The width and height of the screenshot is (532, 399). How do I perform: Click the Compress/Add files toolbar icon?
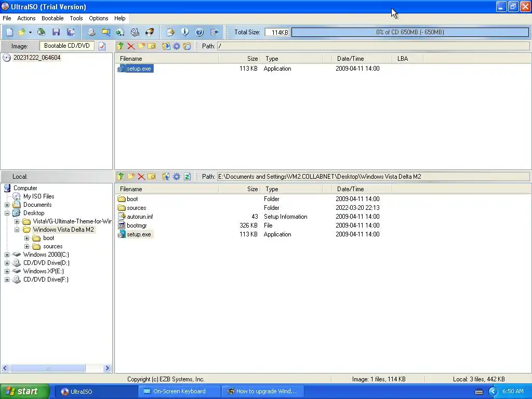(x=170, y=32)
